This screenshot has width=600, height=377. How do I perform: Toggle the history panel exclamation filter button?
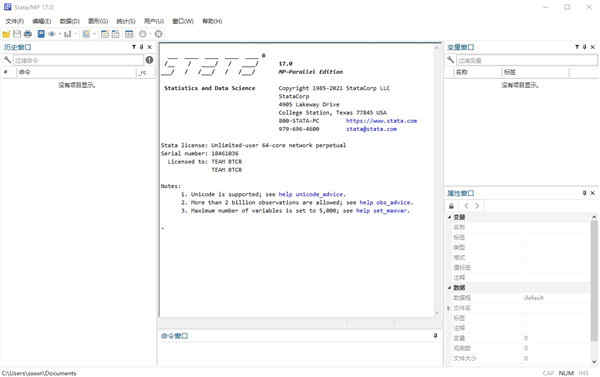[x=149, y=60]
